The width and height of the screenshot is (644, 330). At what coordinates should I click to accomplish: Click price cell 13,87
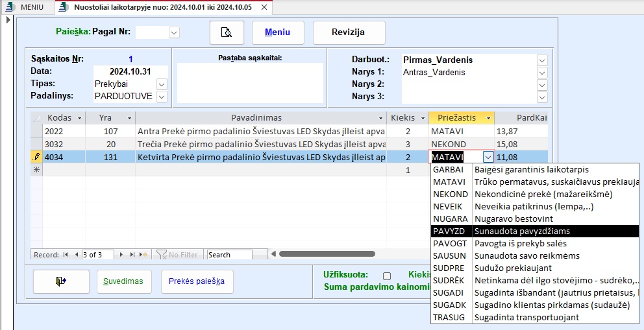point(521,131)
